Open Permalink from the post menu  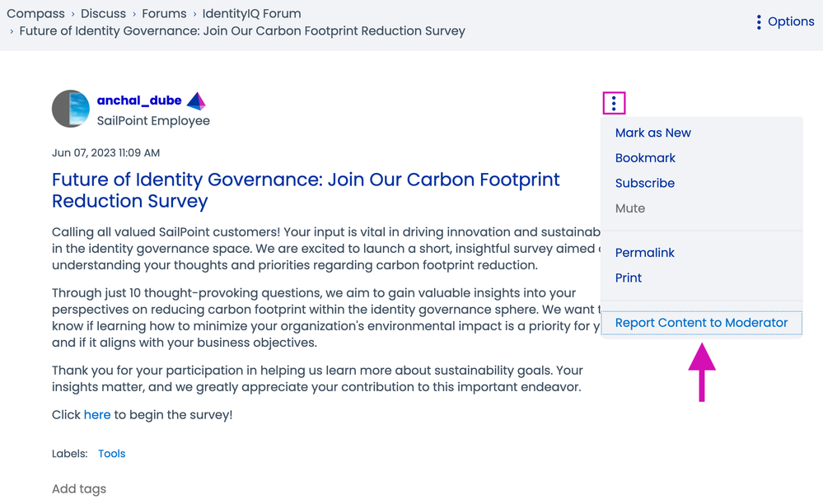644,253
